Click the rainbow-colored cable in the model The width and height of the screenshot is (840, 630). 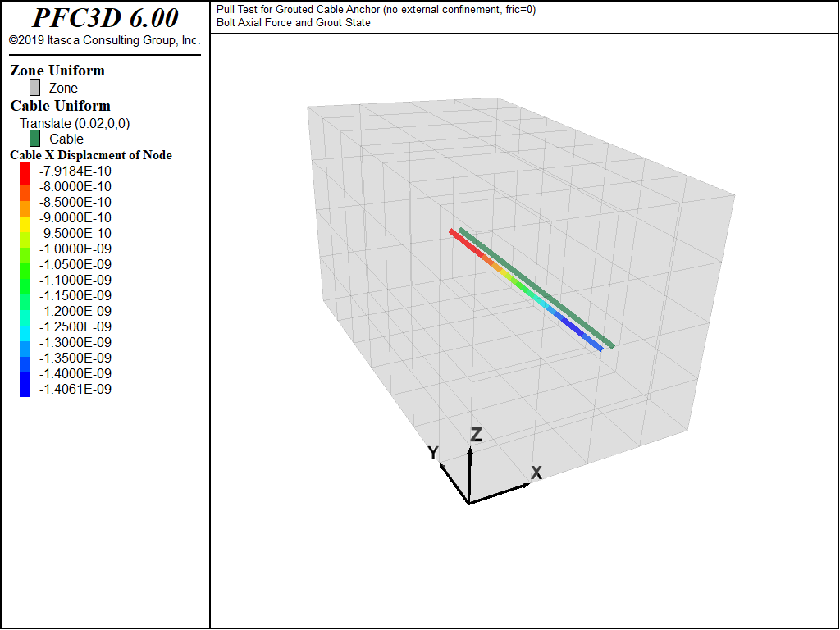[x=526, y=290]
